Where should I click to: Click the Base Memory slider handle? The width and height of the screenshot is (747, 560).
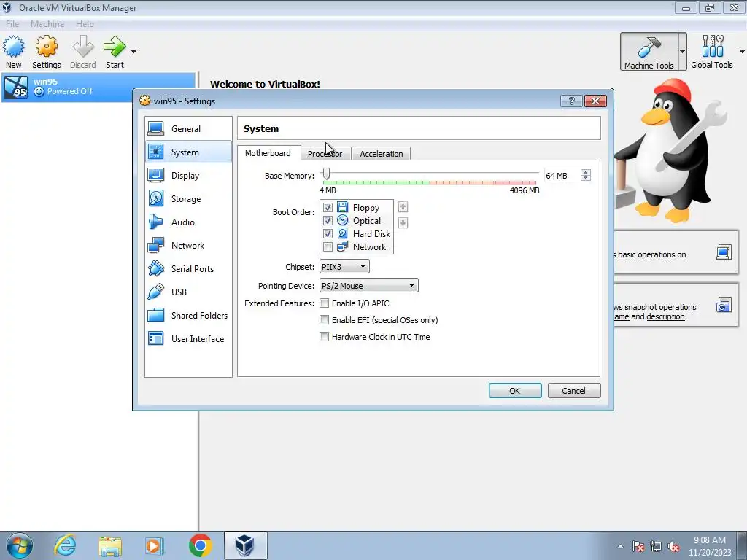tap(326, 174)
